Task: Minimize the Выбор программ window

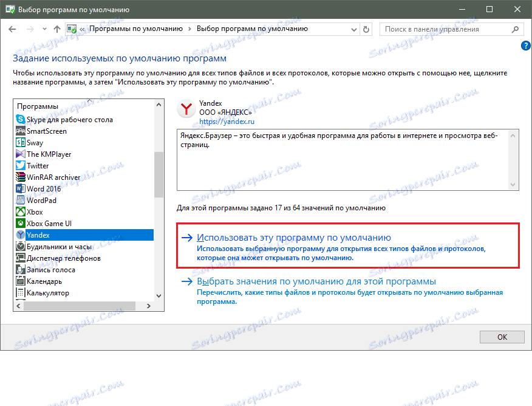Action: 462,9
